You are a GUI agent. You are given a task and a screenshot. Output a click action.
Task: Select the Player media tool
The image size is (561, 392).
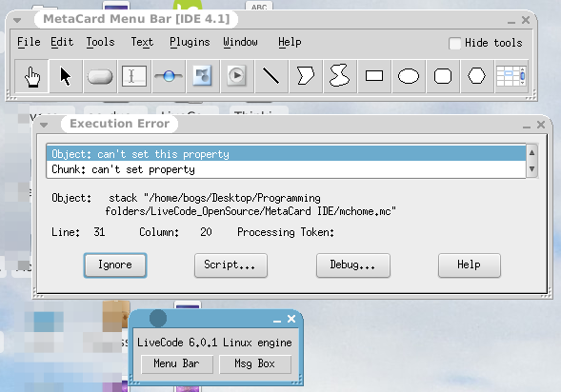click(x=237, y=76)
